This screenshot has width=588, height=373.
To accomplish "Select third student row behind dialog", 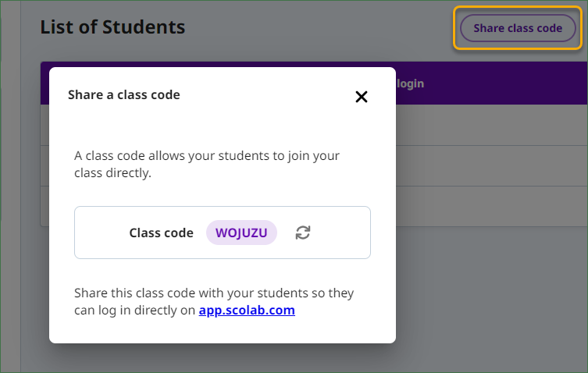I will 491,206.
